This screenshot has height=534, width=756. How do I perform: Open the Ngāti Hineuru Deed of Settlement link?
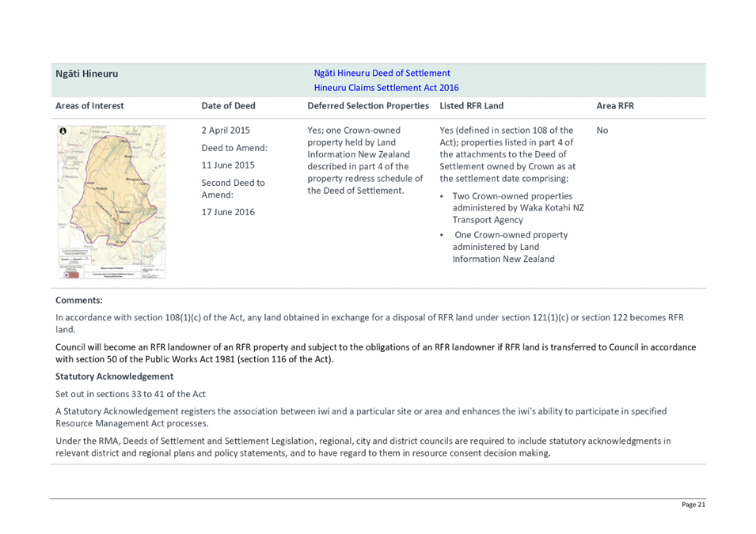pos(382,74)
